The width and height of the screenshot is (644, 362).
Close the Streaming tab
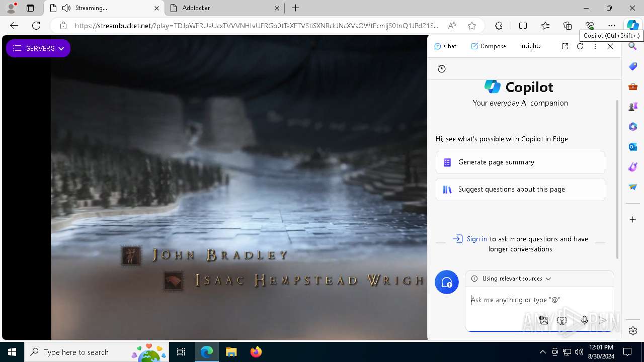point(156,8)
